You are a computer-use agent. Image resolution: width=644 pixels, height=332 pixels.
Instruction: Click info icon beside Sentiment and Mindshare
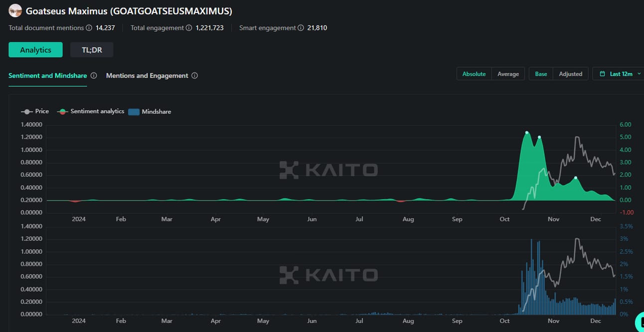click(x=94, y=76)
